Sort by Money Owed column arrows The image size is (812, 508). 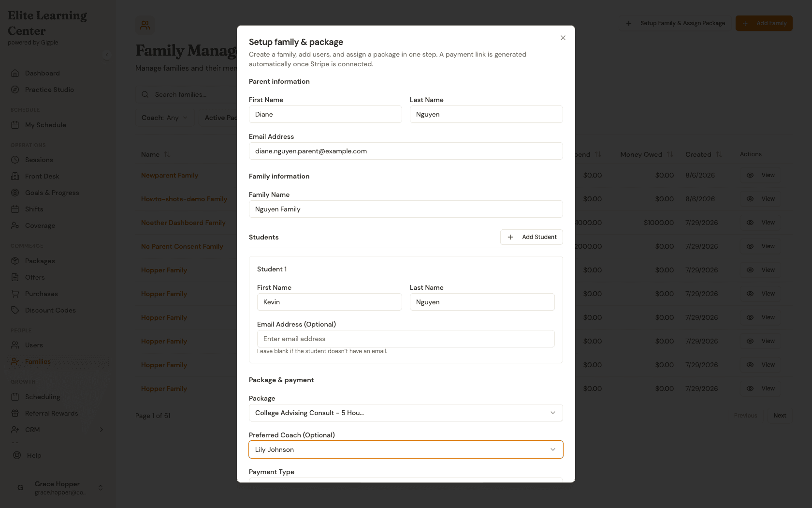(x=670, y=154)
